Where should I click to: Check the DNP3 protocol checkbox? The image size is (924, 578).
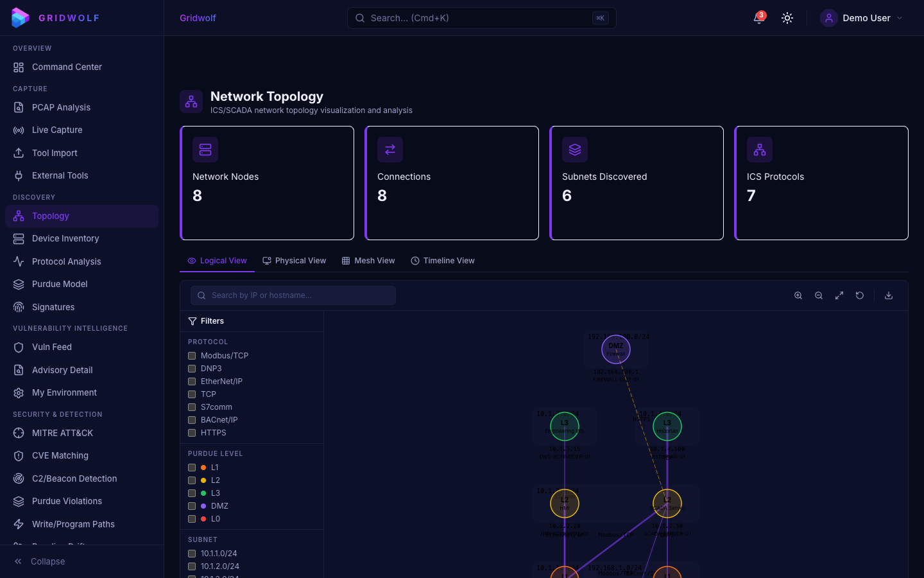[192, 369]
